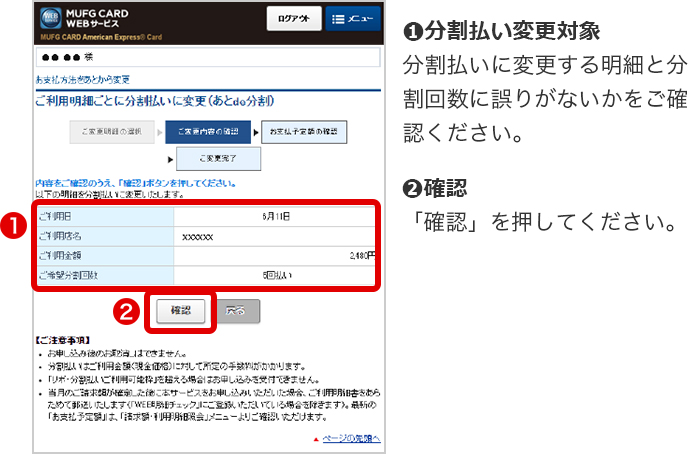The image size is (690, 454).
Task: Select the ご変更明細の選択 step
Action: (112, 131)
